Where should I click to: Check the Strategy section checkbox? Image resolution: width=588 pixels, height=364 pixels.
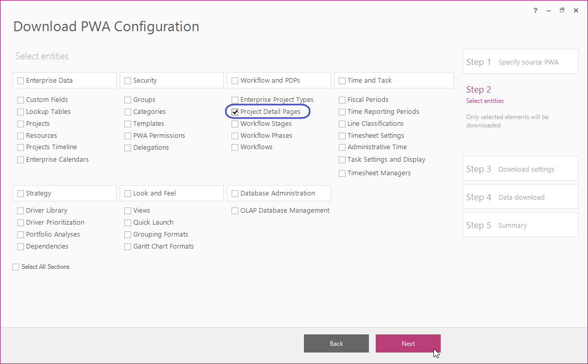[x=21, y=194]
